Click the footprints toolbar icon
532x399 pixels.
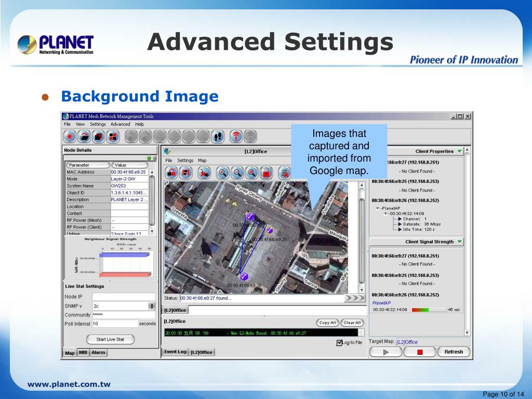(218, 137)
